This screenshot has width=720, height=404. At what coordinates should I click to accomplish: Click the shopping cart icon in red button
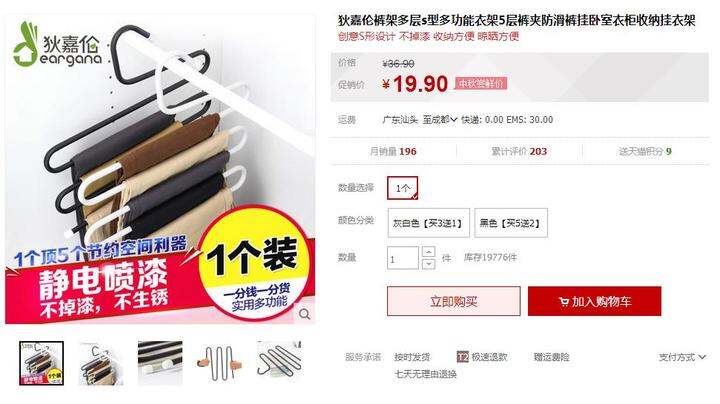click(564, 302)
